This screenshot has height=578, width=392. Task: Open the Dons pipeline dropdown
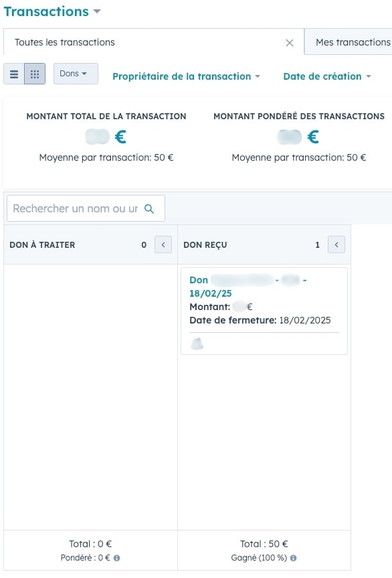pos(76,74)
